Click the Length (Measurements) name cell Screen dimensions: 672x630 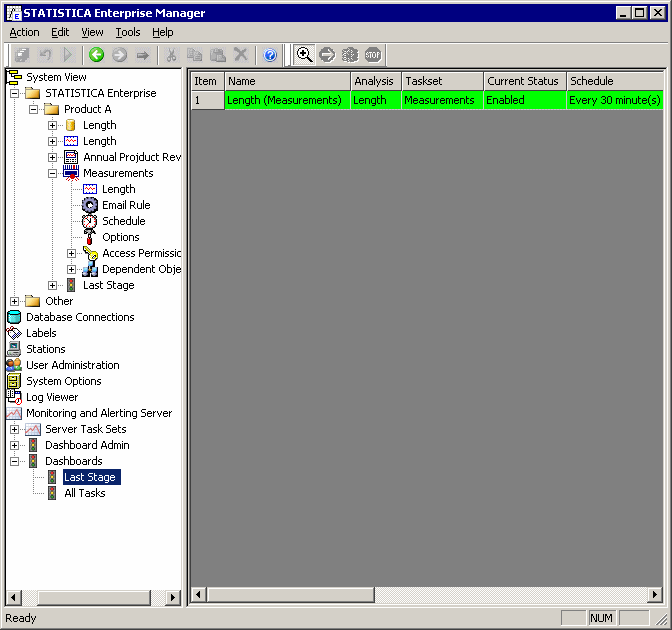(x=287, y=100)
